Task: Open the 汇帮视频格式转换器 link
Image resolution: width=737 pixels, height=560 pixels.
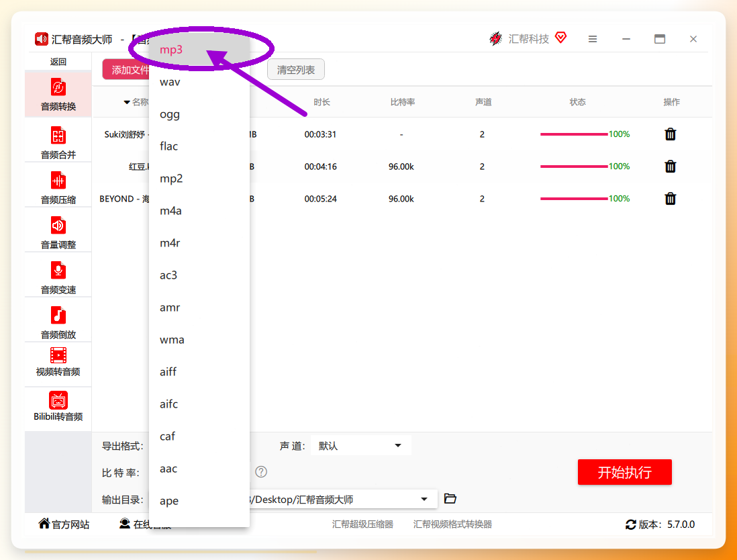Action: (452, 524)
